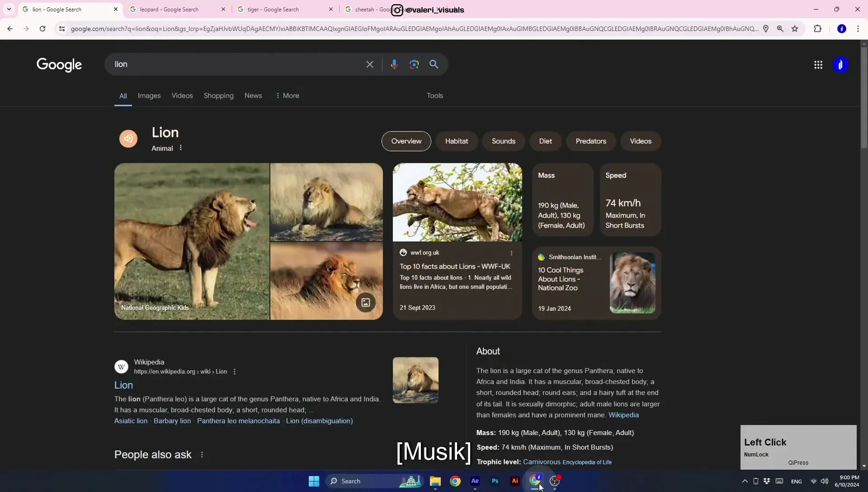Screen dimensions: 868x492
Task: Select the Habitat chip
Action: coord(457,141)
